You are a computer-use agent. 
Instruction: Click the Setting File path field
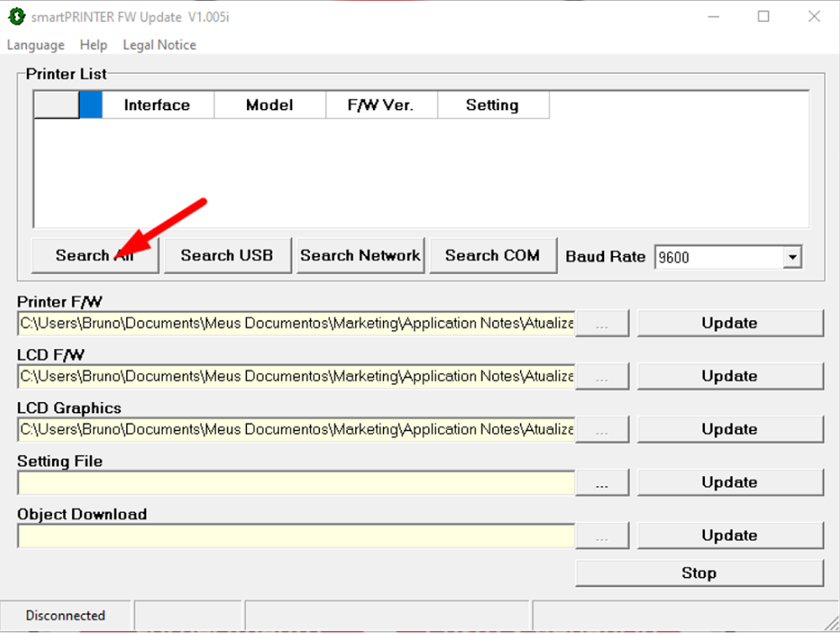click(x=296, y=484)
